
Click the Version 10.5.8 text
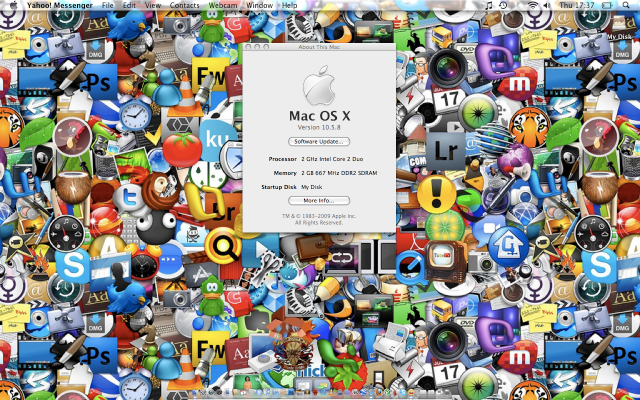(319, 127)
